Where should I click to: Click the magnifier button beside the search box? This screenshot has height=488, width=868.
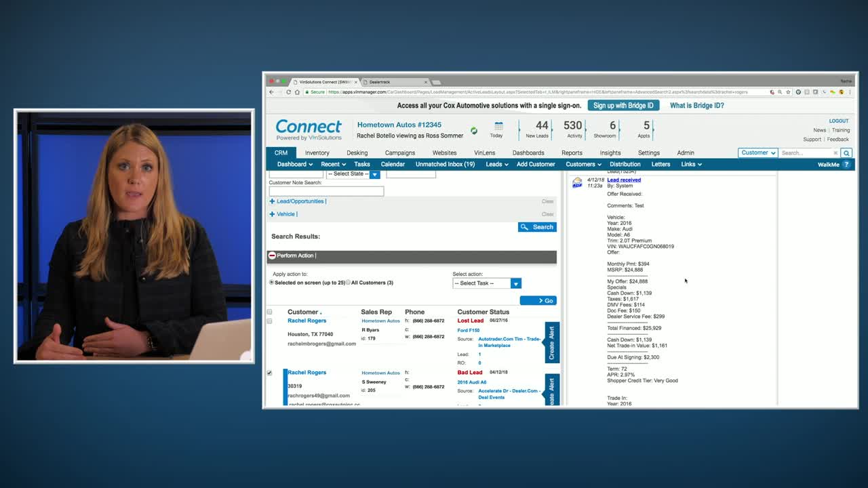(x=846, y=153)
